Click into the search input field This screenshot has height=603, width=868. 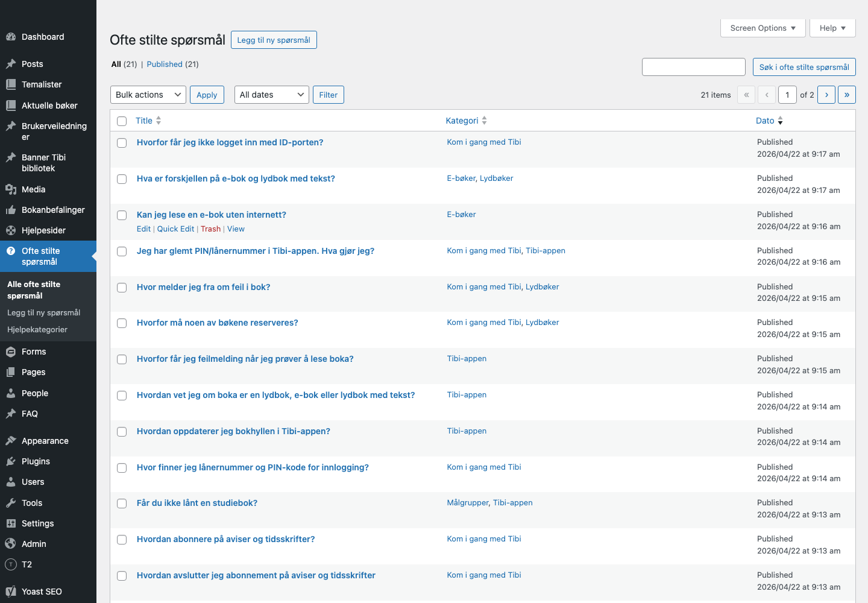[x=694, y=67]
